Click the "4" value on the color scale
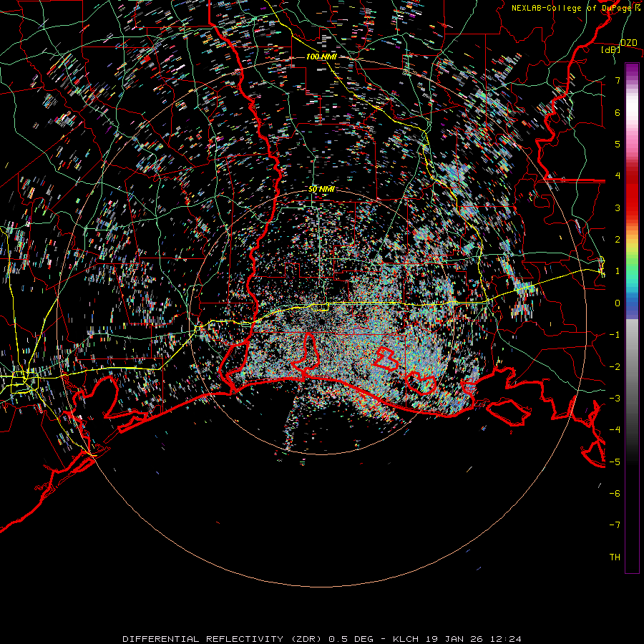This screenshot has height=644, width=644. (x=618, y=176)
